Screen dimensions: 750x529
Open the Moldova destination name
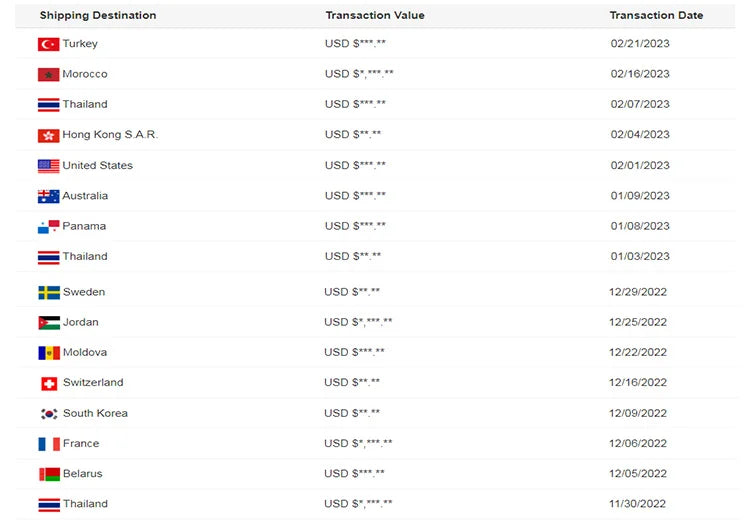(85, 352)
